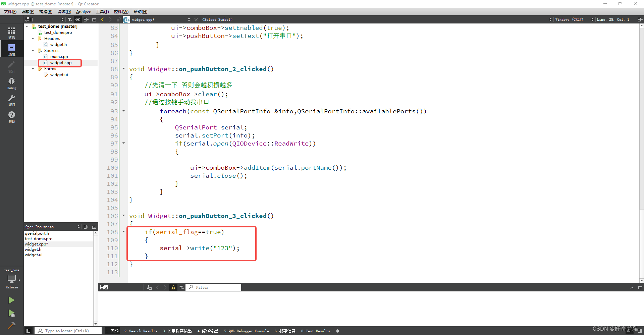Image resolution: width=644 pixels, height=335 pixels.
Task: Focus the issues Filter input field
Action: coord(213,287)
